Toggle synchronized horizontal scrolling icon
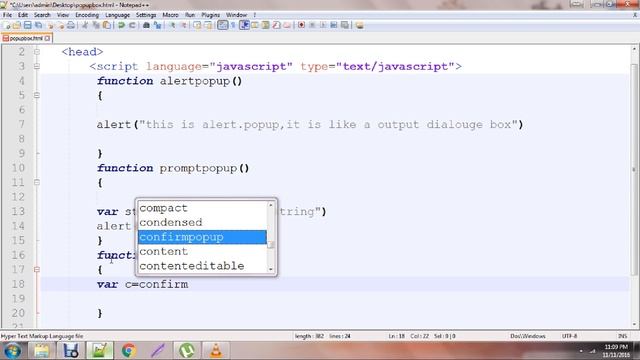Screen dimensions: 640x360 tap(208, 25)
